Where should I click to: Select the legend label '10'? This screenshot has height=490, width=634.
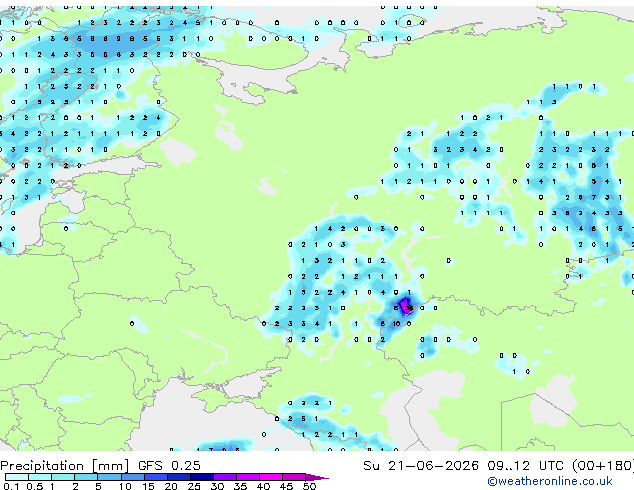coord(125,486)
